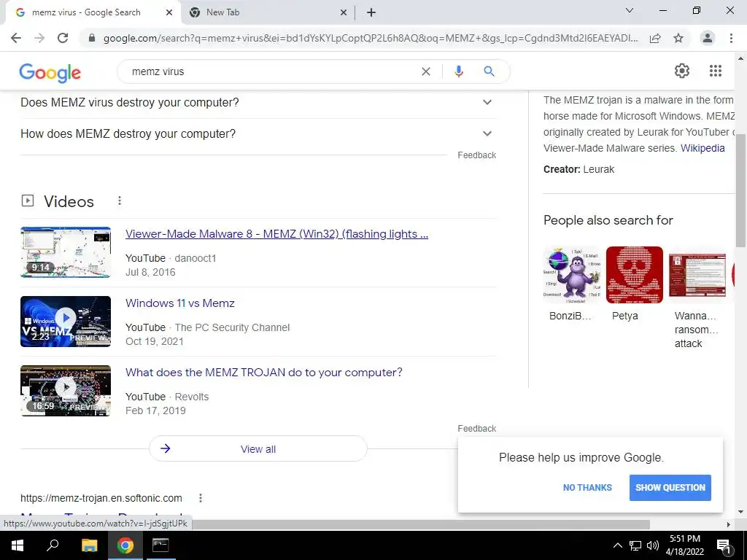This screenshot has width=747, height=560.
Task: Follow the Wikipedia link in knowledge panel
Action: pos(703,148)
